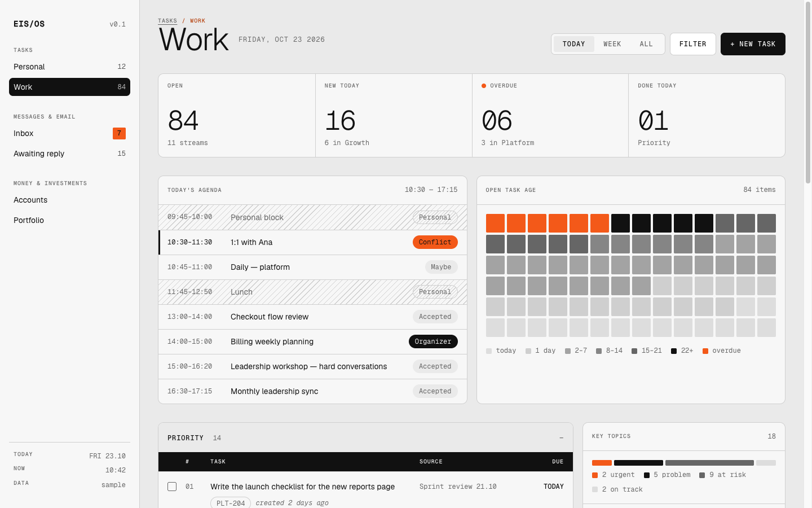The height and width of the screenshot is (508, 812).
Task: Open the Monthly leadership sync agenda item
Action: (x=312, y=391)
